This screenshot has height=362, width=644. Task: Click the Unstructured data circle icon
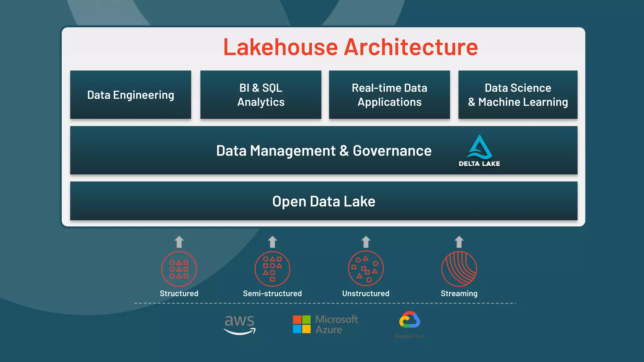click(x=366, y=268)
